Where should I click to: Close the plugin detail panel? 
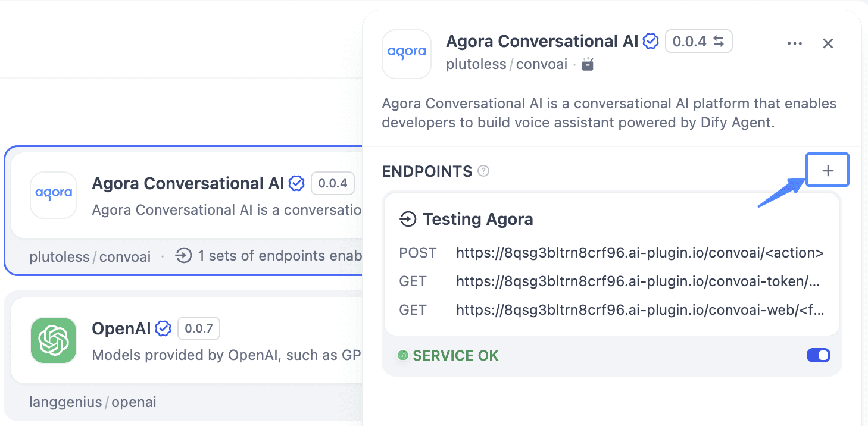coord(828,43)
